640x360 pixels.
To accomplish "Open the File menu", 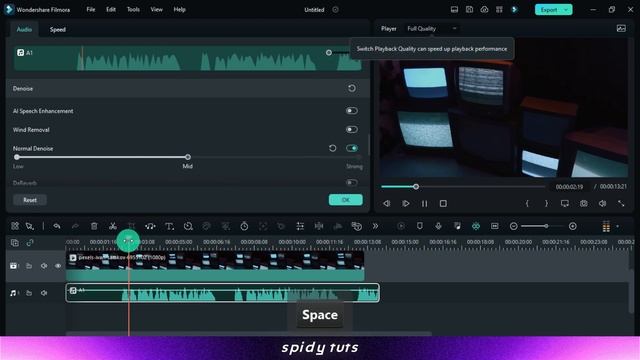I will point(91,9).
